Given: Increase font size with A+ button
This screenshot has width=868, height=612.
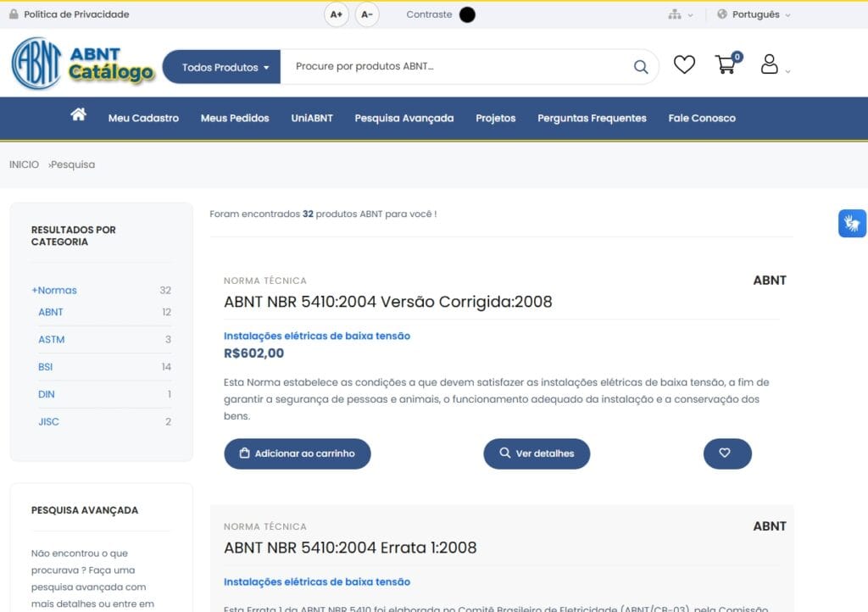Looking at the screenshot, I should [x=336, y=14].
